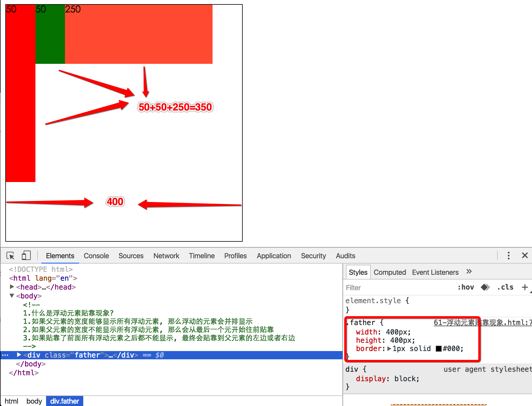Open the animations diamond icon

point(485,287)
